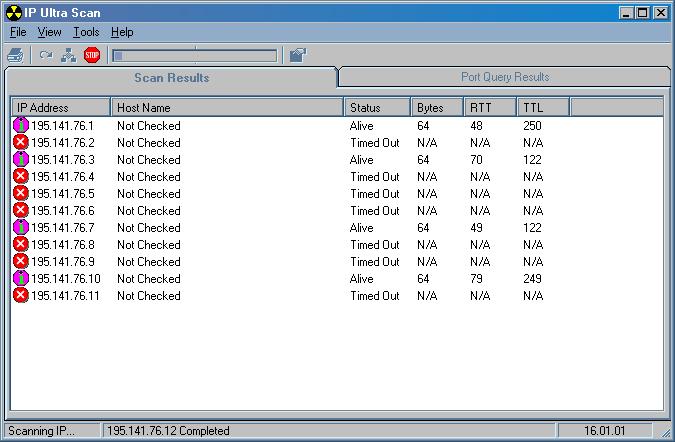The height and width of the screenshot is (442, 675).
Task: Click 'Scanning IP...' status bar text
Action: [41, 431]
